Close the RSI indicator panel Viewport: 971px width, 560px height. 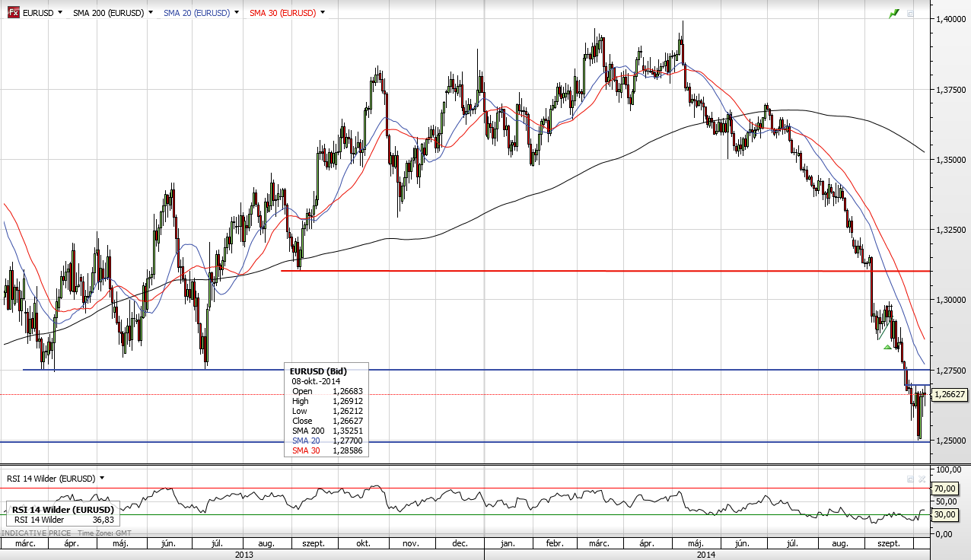pyautogui.click(x=922, y=479)
